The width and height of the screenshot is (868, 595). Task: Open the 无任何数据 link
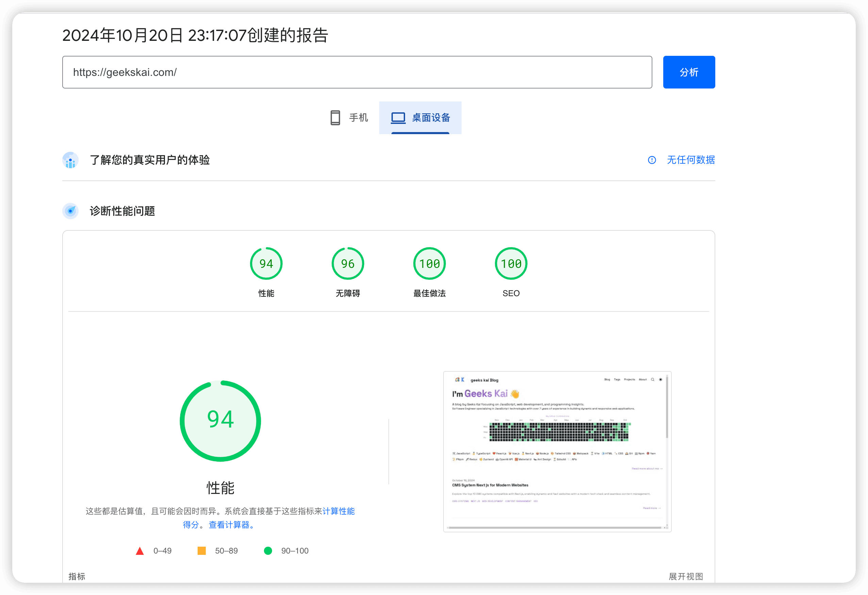(x=690, y=160)
